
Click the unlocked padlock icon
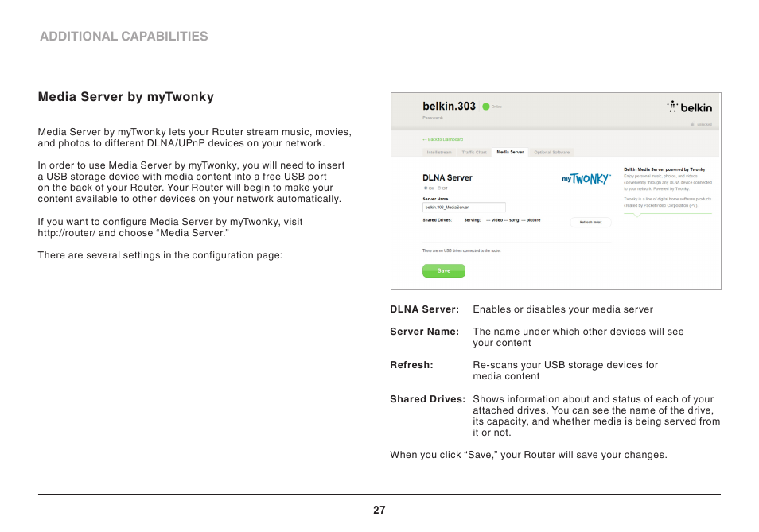pyautogui.click(x=693, y=124)
